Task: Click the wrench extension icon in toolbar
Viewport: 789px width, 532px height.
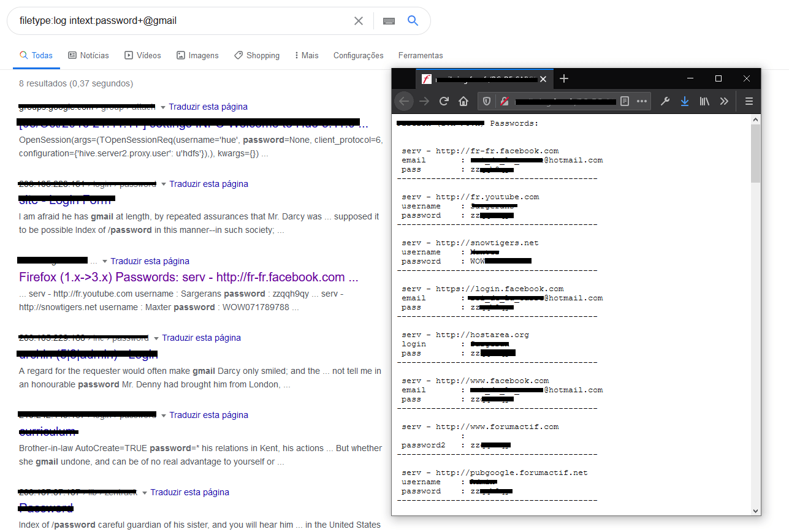Action: 665,101
